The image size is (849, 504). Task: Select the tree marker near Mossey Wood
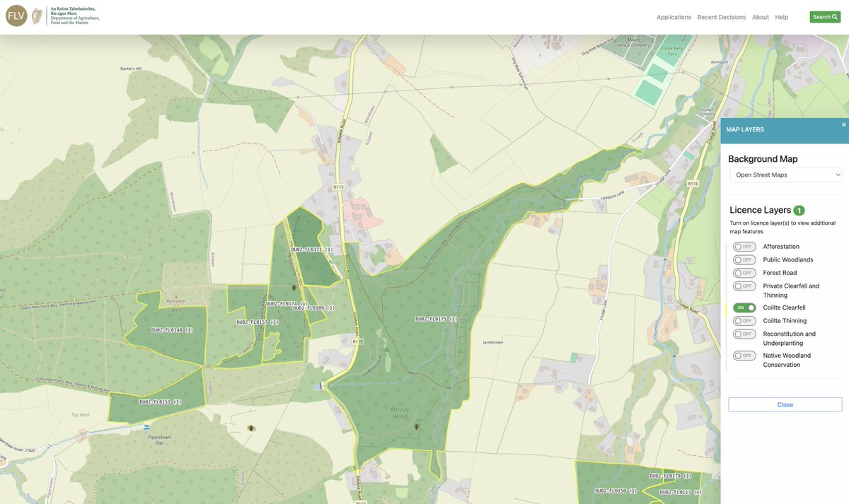[x=417, y=426]
